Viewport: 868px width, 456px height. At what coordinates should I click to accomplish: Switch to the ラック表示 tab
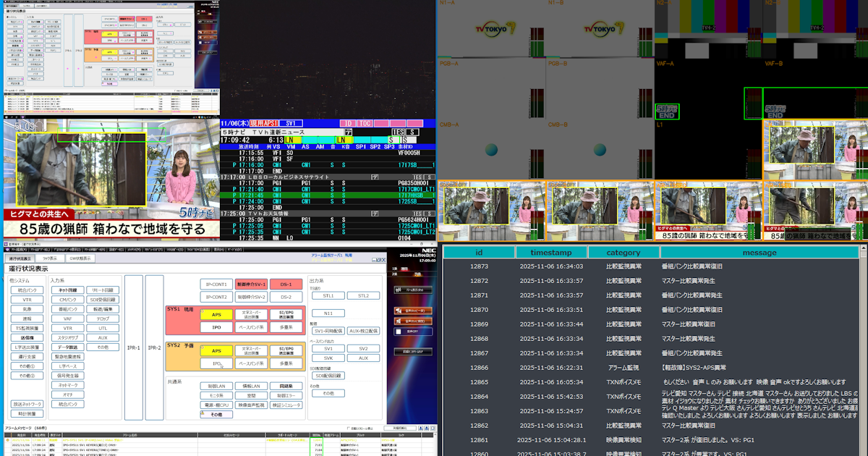(x=50, y=258)
